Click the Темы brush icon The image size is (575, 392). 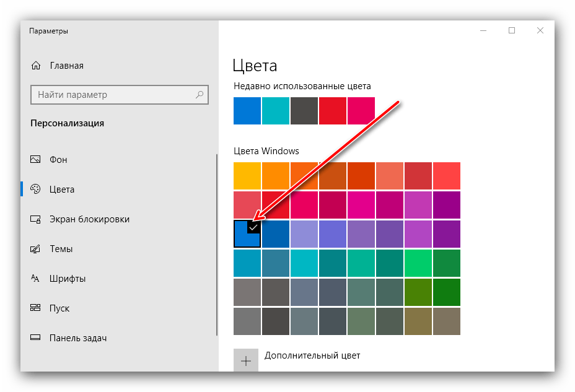coord(35,249)
